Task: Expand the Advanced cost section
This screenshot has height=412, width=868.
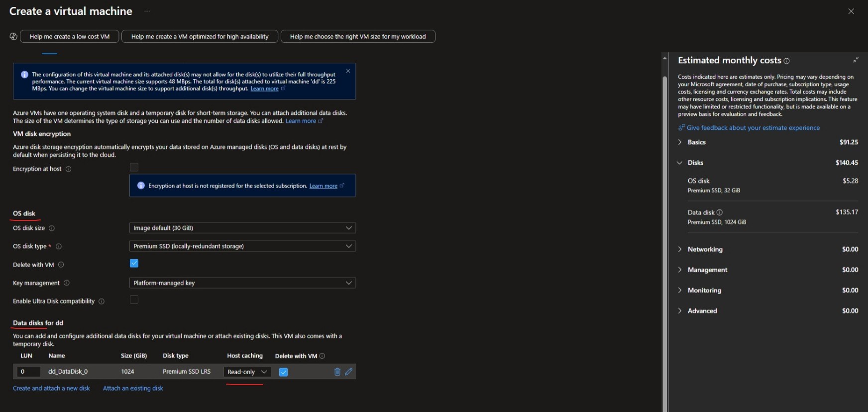Action: 680,311
